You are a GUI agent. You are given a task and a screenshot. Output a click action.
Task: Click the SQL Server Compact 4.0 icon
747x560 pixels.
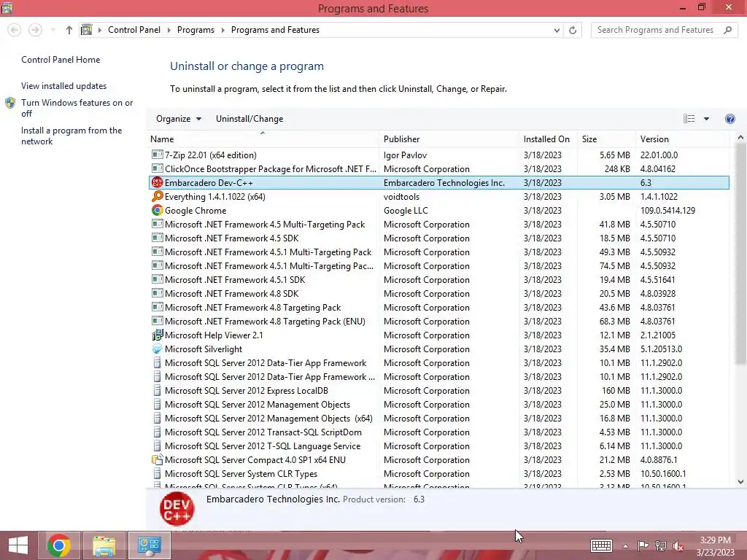[x=158, y=459]
